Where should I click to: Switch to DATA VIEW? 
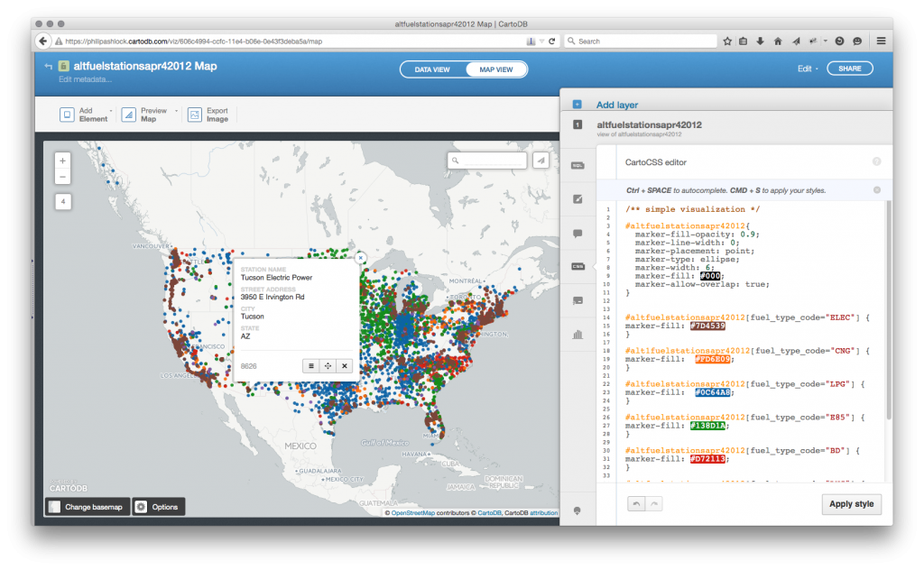432,69
